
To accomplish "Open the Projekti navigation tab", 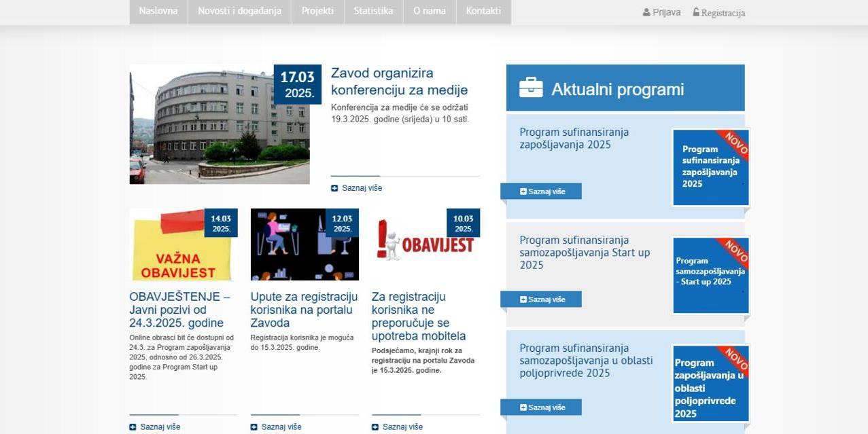I will 317,12.
